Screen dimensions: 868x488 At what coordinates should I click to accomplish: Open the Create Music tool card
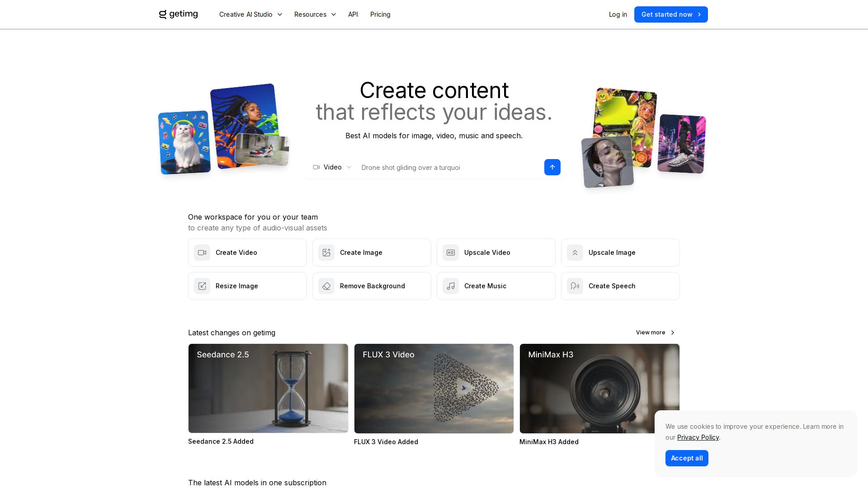click(x=496, y=286)
